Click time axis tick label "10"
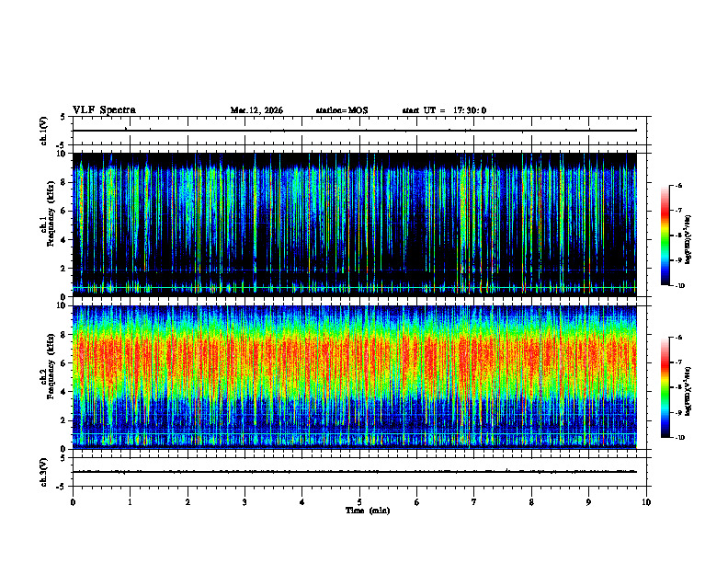This screenshot has height=563, width=728. tap(646, 502)
